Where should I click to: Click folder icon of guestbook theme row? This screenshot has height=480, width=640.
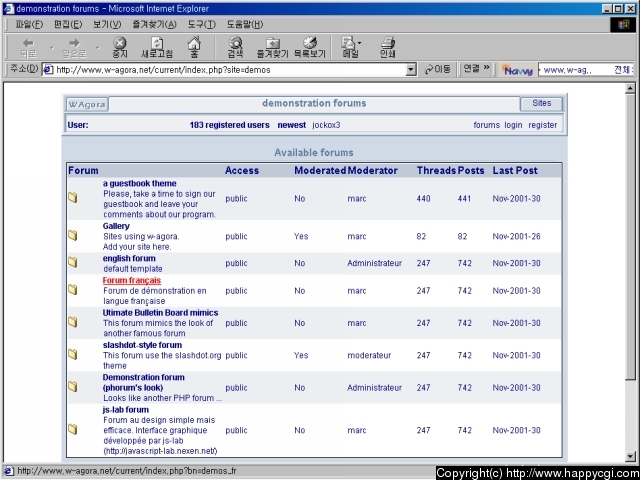coord(73,198)
